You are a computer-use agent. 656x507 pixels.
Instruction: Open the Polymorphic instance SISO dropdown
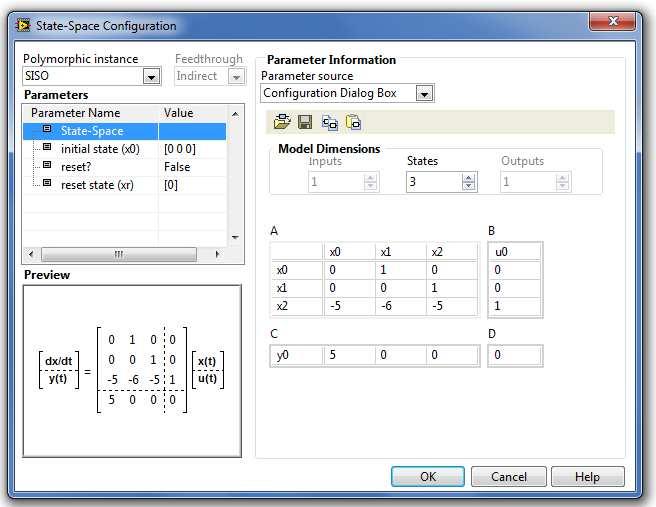151,77
